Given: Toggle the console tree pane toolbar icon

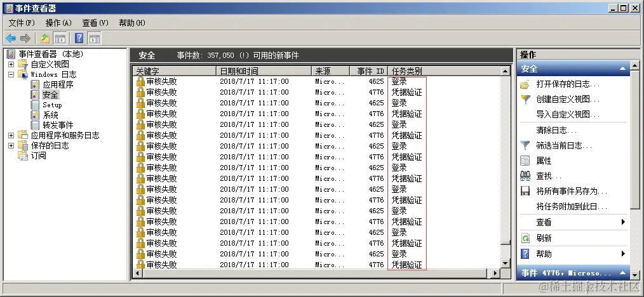Looking at the screenshot, I should (60, 39).
